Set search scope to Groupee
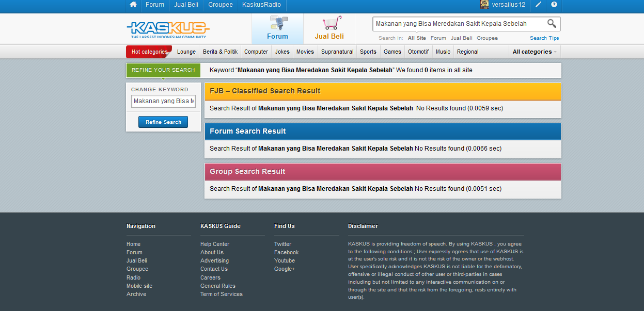Viewport: 644px width, 311px height. tap(488, 38)
